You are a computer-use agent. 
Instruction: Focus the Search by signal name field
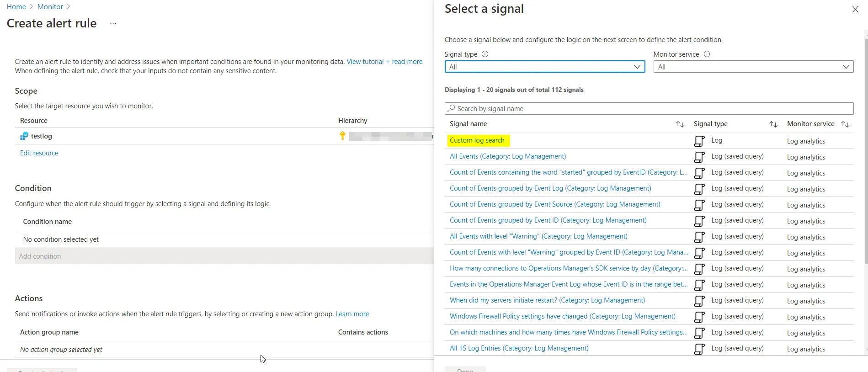pyautogui.click(x=649, y=109)
